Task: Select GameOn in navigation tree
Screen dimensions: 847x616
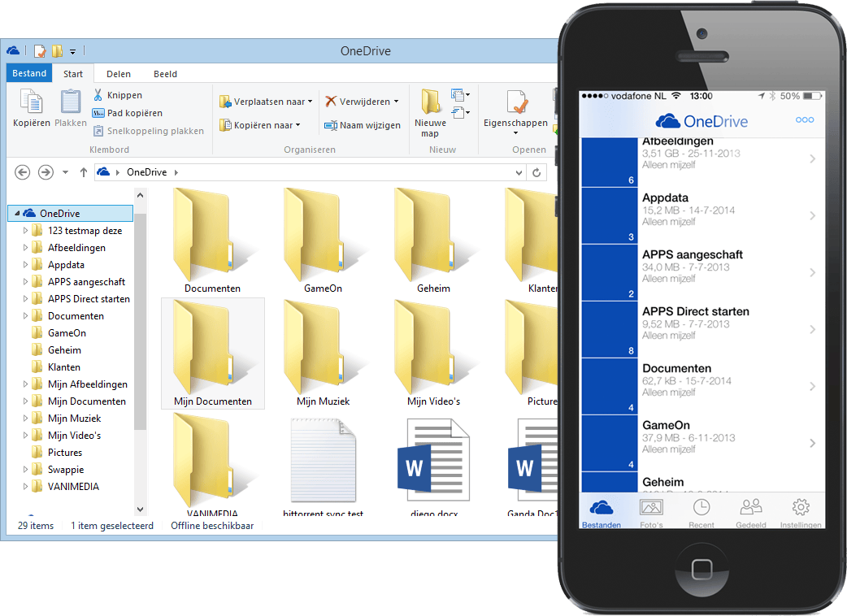Action: [67, 333]
